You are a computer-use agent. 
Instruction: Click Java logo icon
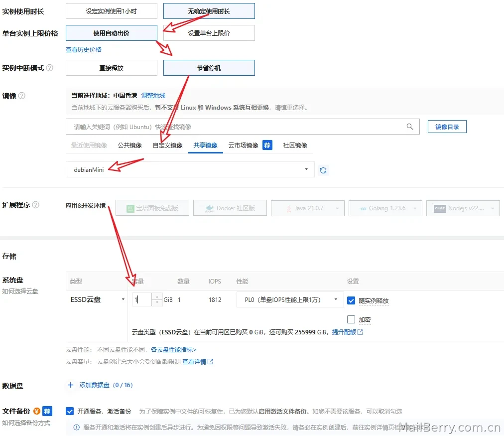pyautogui.click(x=289, y=208)
